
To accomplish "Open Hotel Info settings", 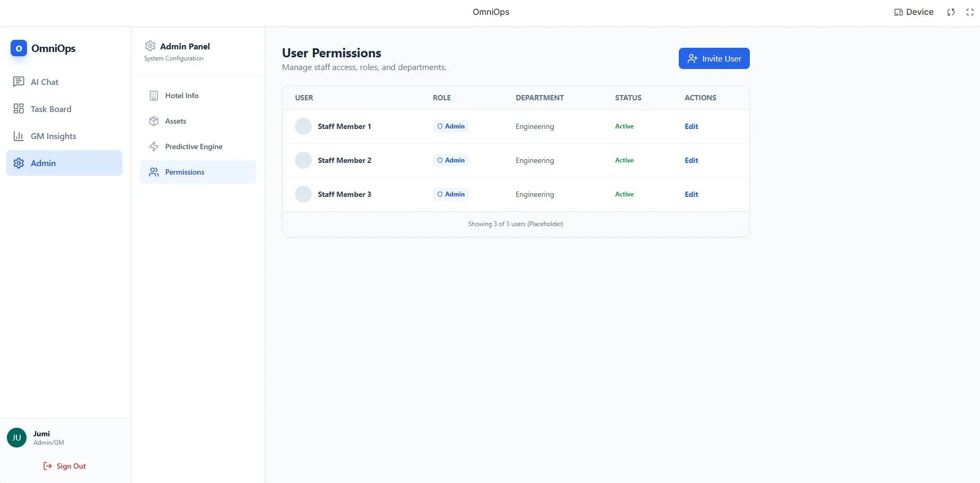I will (198, 96).
